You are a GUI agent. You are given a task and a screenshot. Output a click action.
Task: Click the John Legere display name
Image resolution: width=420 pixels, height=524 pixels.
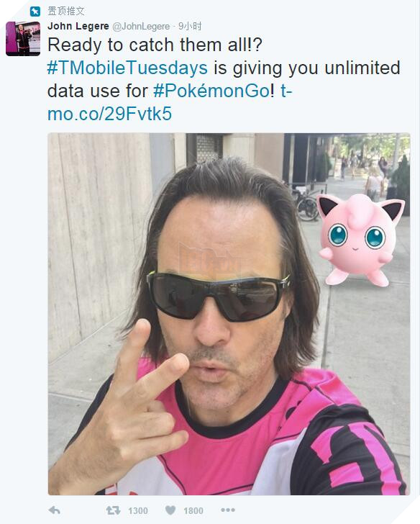78,26
